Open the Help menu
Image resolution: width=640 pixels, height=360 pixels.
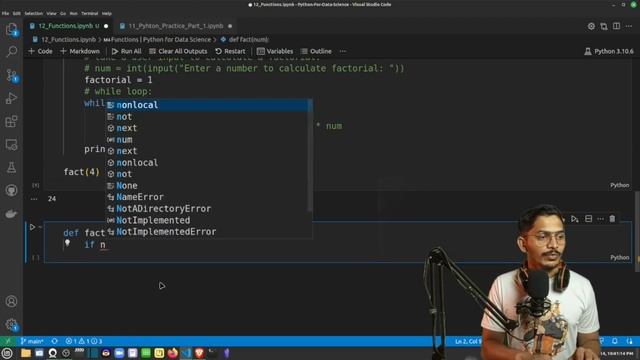click(x=107, y=13)
